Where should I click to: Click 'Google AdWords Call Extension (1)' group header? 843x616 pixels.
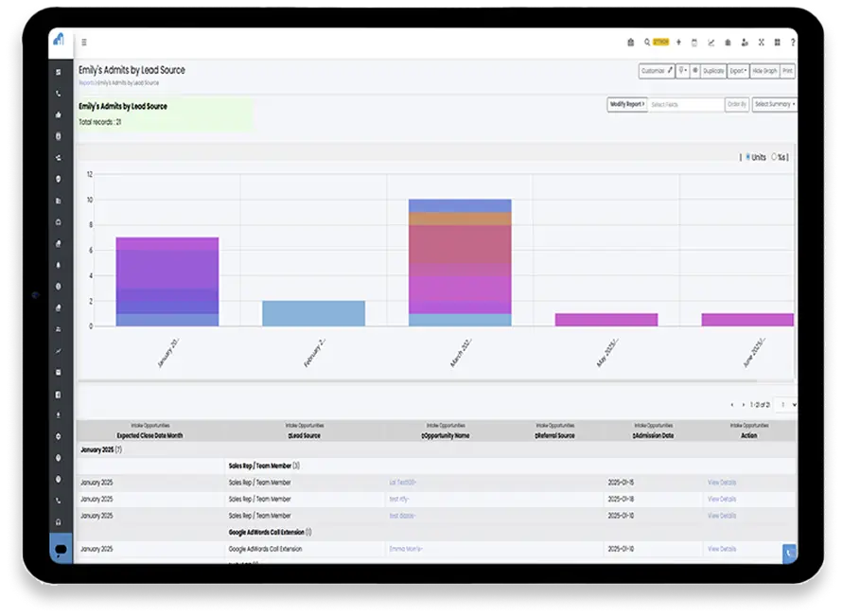tap(270, 532)
